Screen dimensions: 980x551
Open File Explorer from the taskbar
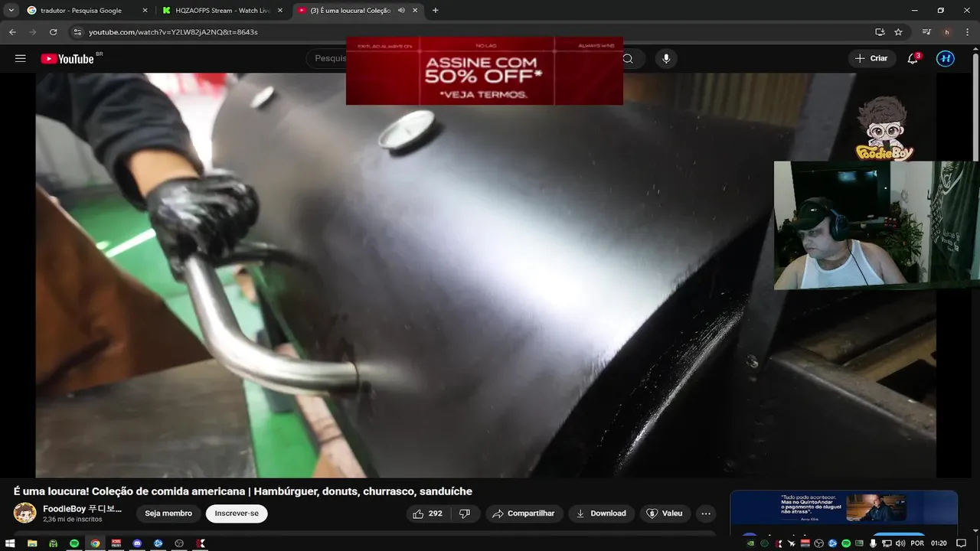tap(32, 543)
